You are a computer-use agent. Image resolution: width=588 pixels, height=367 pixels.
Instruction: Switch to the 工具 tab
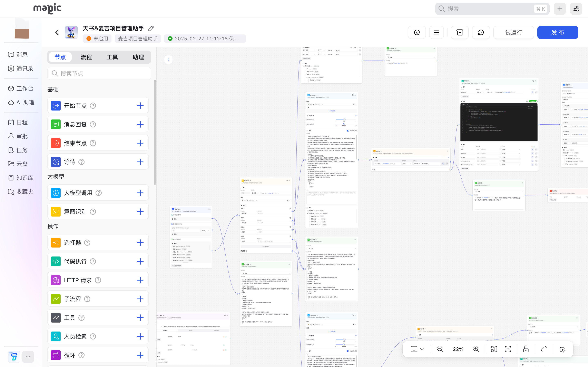[x=112, y=57]
